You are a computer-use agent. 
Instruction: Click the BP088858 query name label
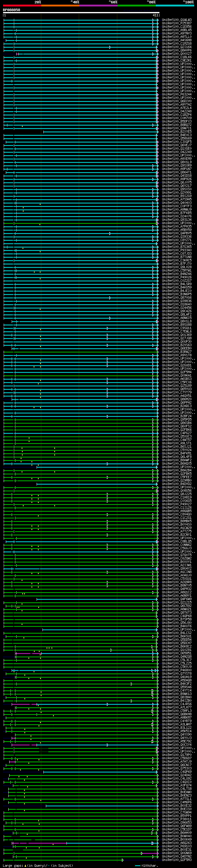coord(11,10)
